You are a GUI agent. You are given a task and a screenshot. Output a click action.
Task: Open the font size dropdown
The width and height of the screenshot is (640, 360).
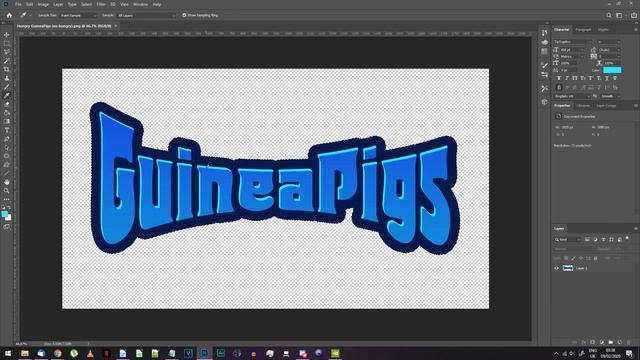pyautogui.click(x=572, y=50)
